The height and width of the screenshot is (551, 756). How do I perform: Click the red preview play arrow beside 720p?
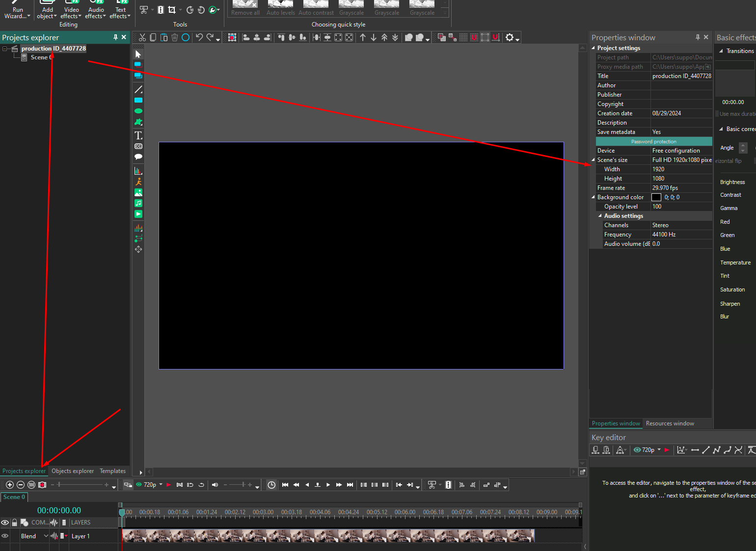(x=168, y=485)
